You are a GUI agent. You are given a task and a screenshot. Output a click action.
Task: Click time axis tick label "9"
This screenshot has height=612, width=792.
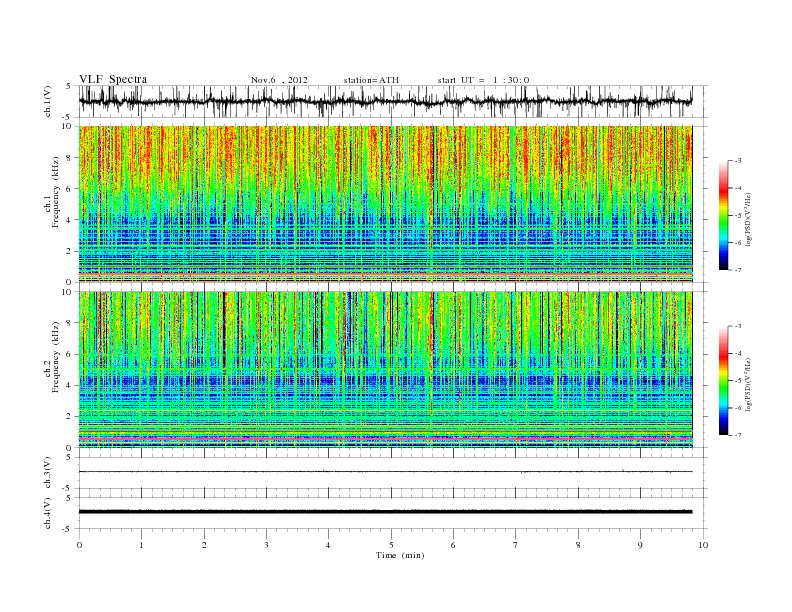(640, 545)
